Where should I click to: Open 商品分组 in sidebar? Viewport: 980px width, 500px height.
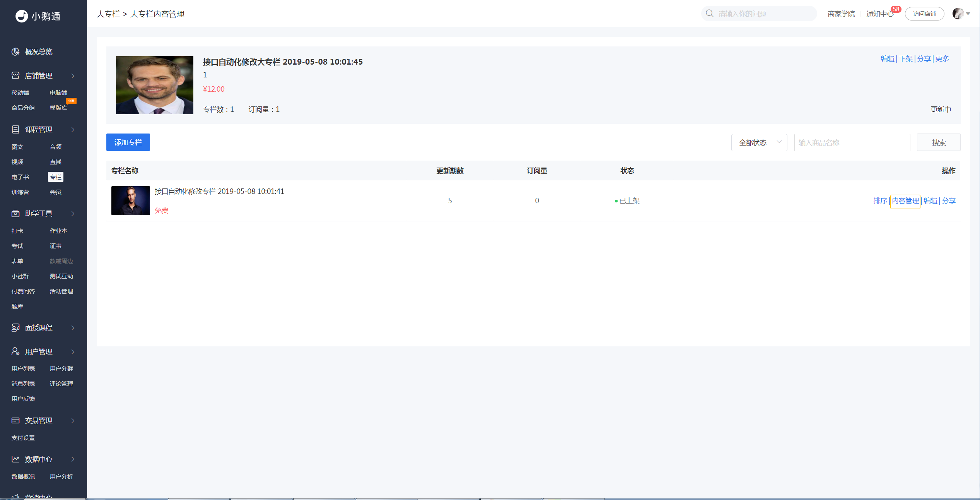[x=23, y=108]
